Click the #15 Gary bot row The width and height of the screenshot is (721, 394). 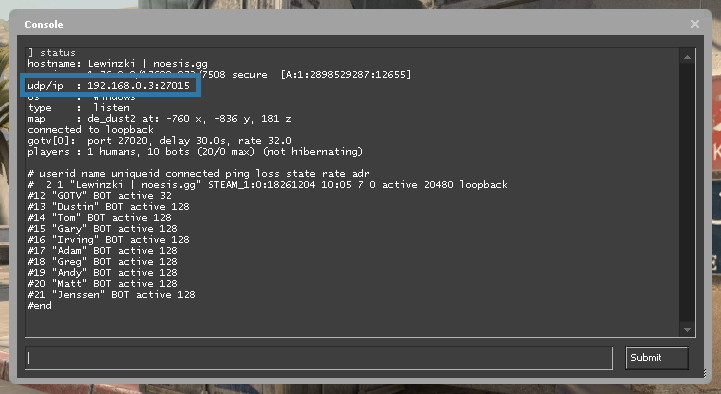click(x=102, y=229)
